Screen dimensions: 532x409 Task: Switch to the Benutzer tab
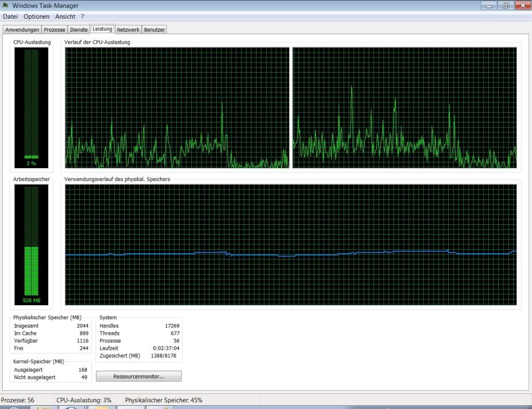point(154,30)
